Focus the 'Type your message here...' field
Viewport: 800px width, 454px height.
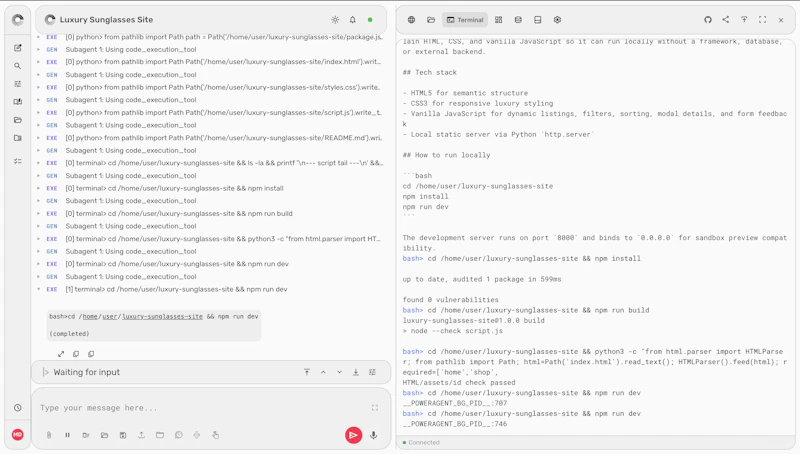204,408
